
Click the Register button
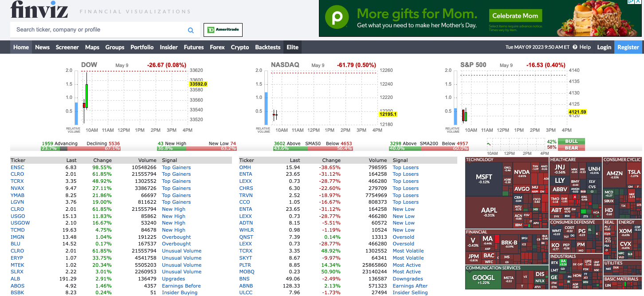(628, 47)
